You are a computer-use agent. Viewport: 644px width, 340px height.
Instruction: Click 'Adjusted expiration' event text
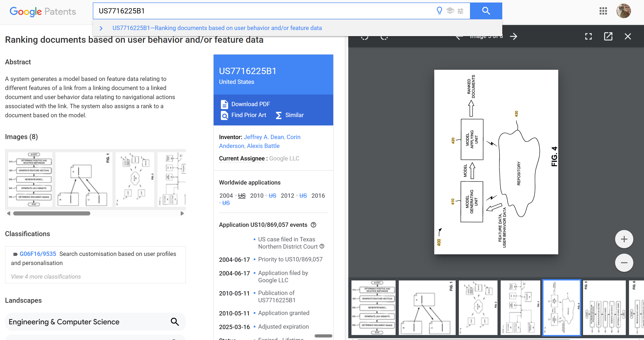coord(283,327)
